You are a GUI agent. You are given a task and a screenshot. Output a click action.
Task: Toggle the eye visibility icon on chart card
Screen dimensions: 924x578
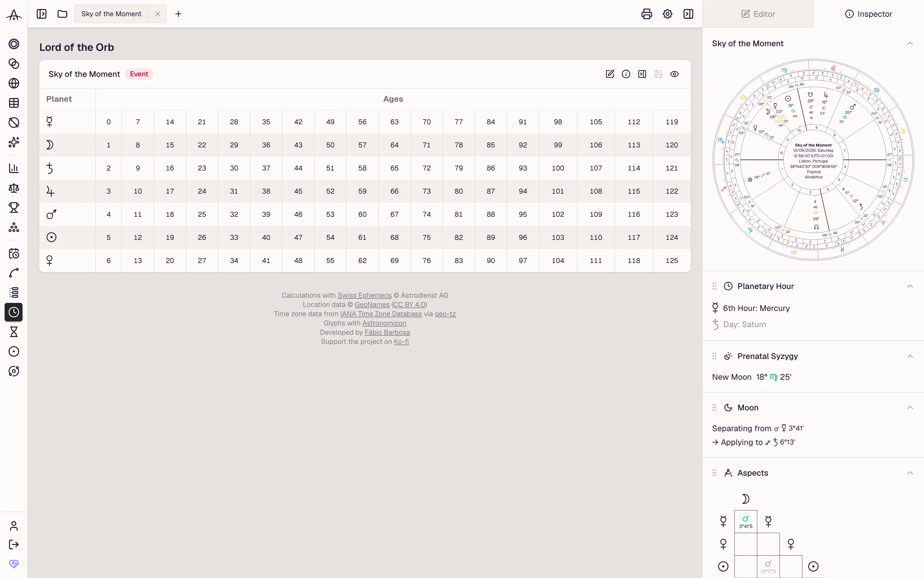coord(674,74)
